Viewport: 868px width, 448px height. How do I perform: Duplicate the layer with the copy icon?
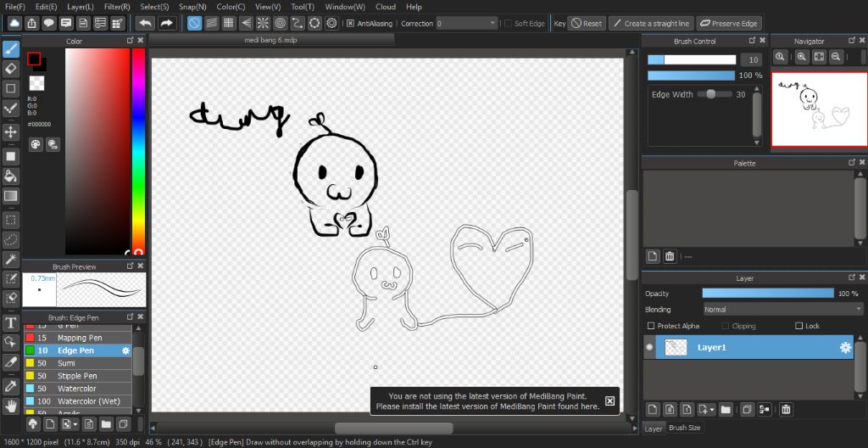[x=747, y=410]
